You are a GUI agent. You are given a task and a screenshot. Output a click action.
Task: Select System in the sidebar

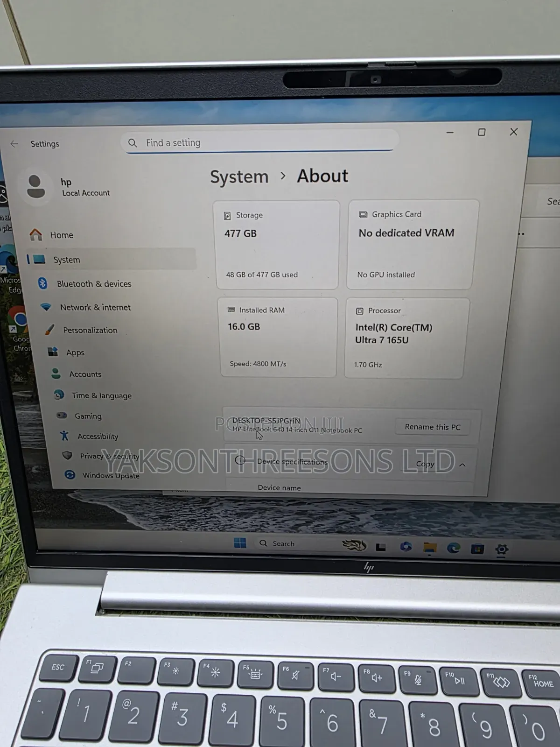(112, 259)
